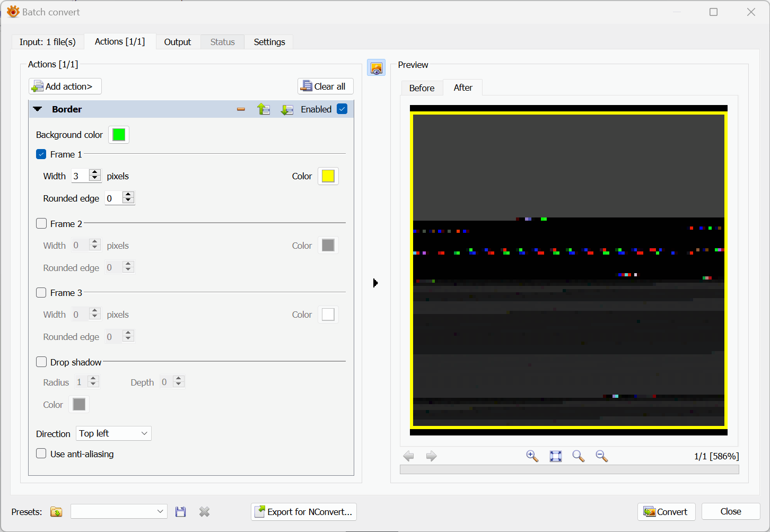
Task: Show the Before preview tab
Action: tap(422, 88)
